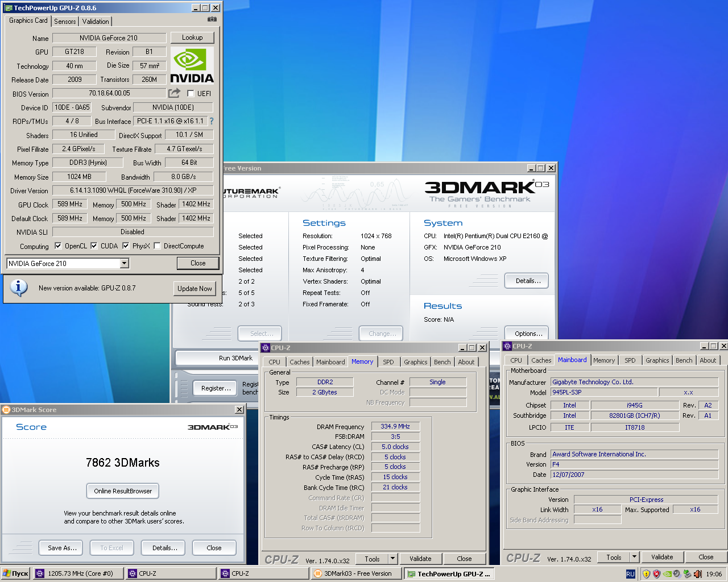
Task: Click Update Now for GPU-Z 0.8.7
Action: tap(195, 289)
